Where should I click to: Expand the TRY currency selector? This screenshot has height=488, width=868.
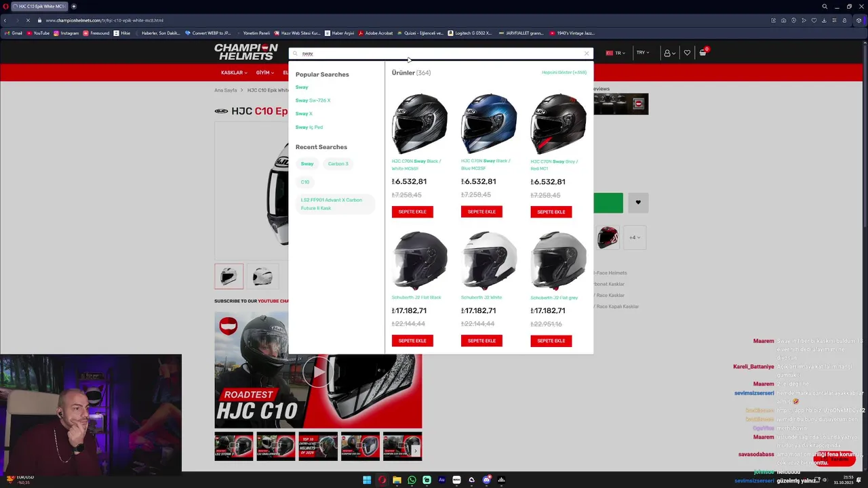[x=642, y=53]
